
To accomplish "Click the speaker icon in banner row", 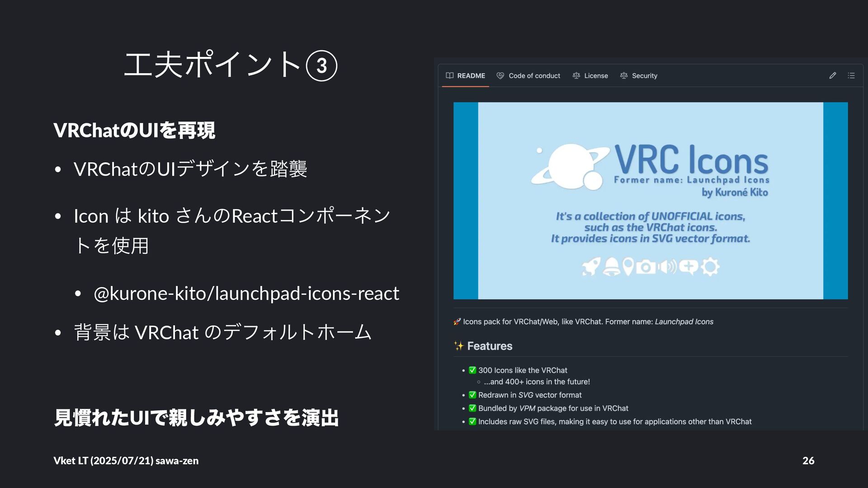I will pyautogui.click(x=667, y=267).
